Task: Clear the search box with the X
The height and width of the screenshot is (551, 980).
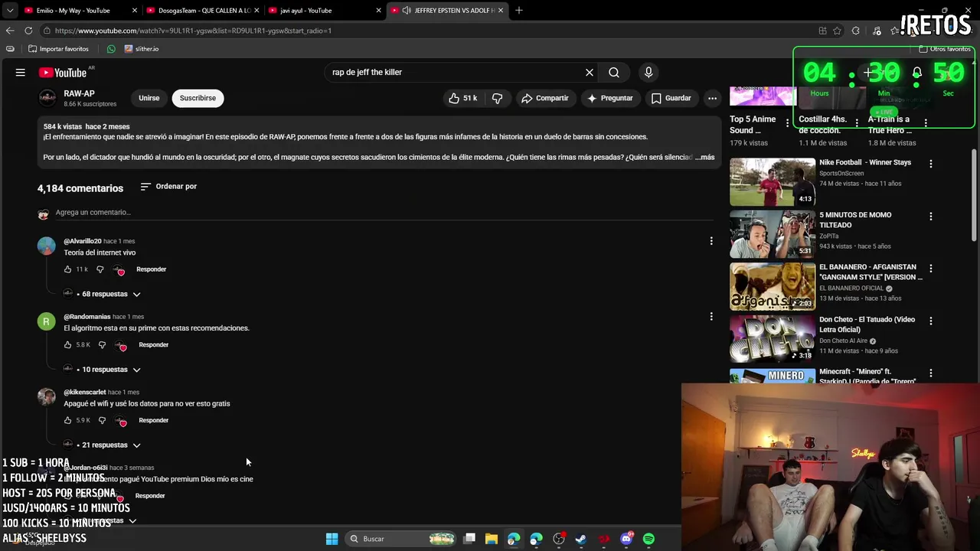Action: (x=590, y=73)
